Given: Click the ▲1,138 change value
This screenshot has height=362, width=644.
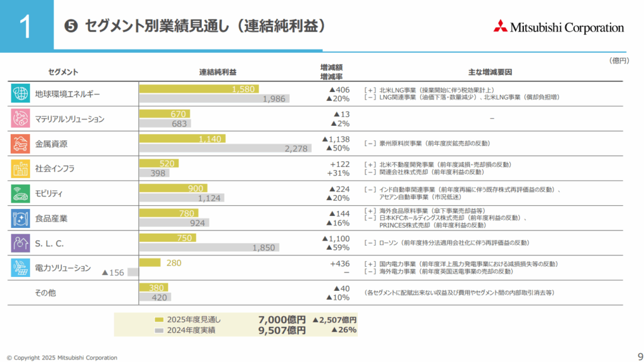Looking at the screenshot, I should click(x=336, y=139).
